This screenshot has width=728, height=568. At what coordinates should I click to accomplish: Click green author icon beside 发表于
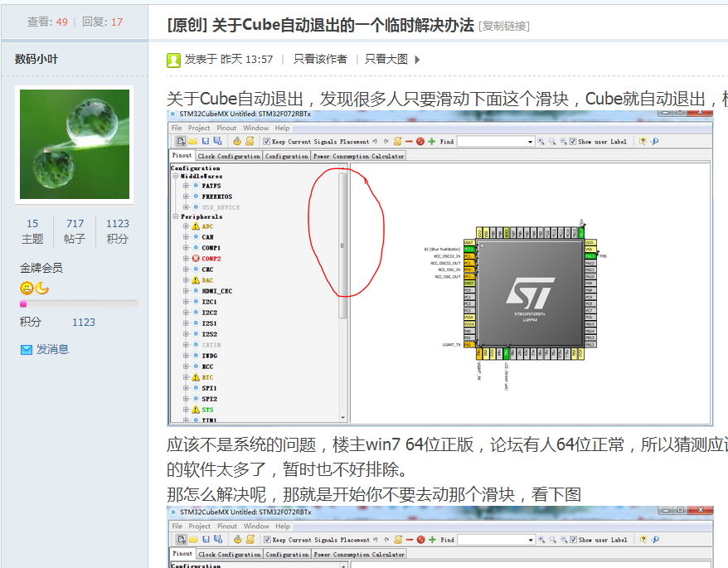coord(173,60)
